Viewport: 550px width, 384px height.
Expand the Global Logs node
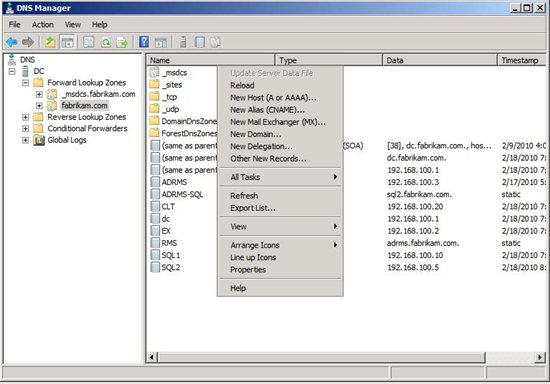click(x=25, y=140)
